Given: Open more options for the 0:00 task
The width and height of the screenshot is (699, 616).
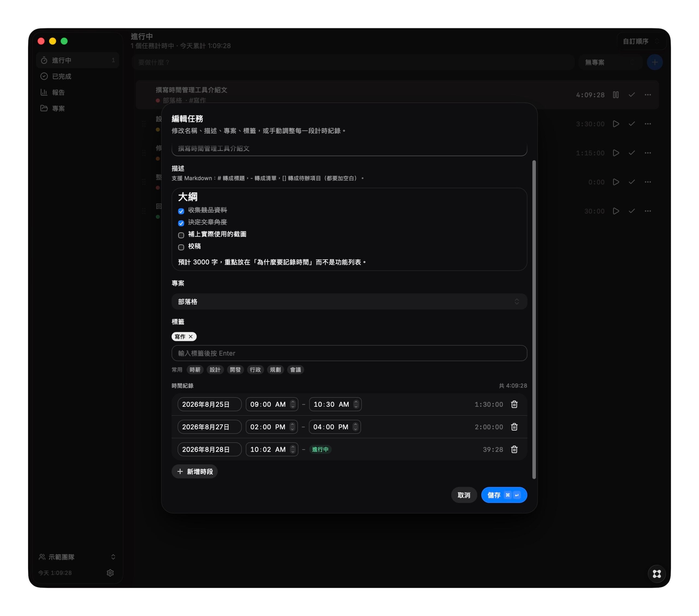Looking at the screenshot, I should tap(648, 182).
